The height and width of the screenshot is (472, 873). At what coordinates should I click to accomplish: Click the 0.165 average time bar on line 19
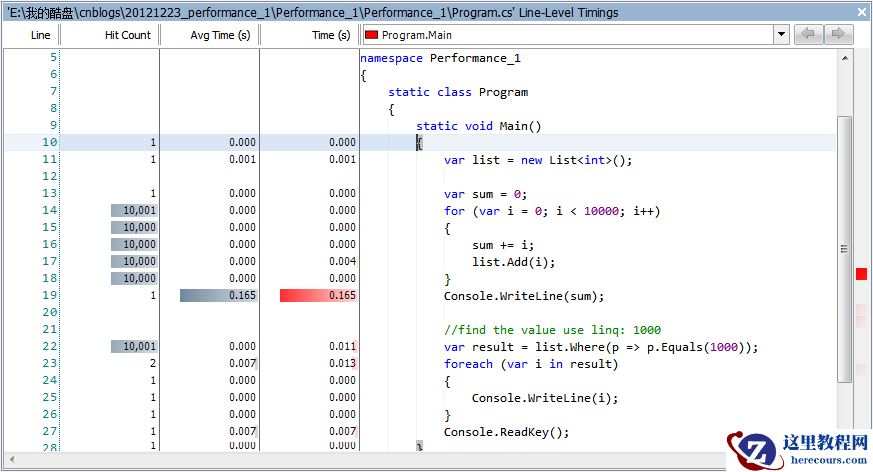pyautogui.click(x=218, y=296)
